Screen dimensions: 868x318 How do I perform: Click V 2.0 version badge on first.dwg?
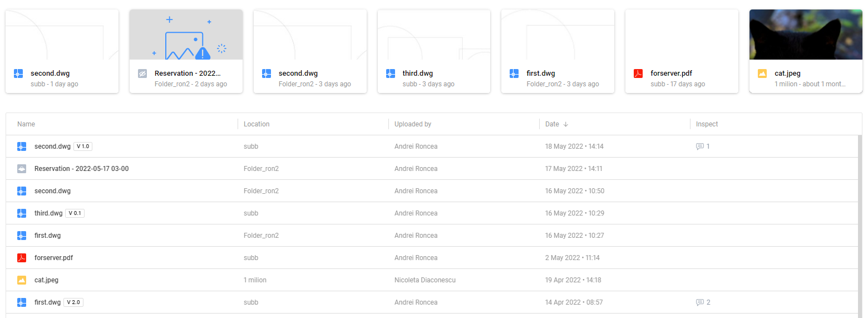point(73,302)
